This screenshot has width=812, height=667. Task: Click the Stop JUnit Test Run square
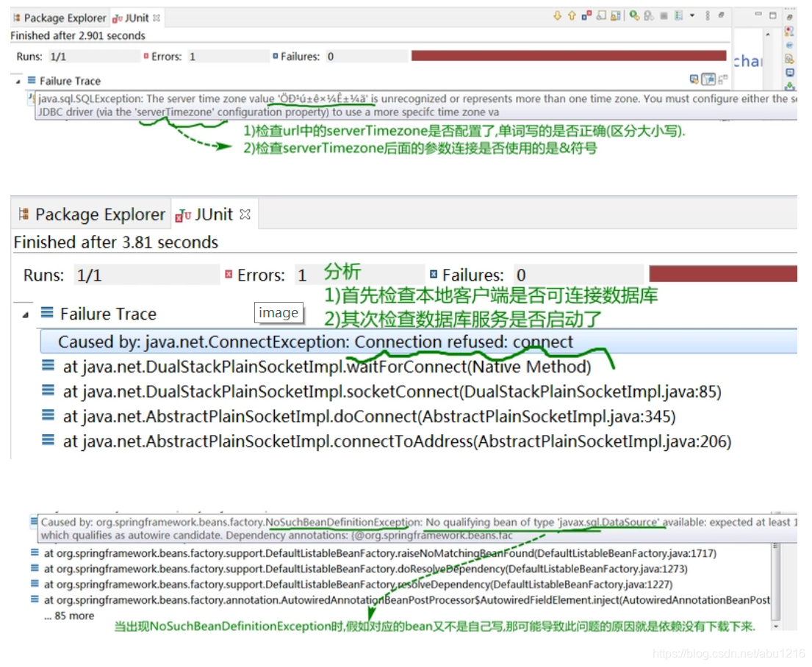pos(664,15)
